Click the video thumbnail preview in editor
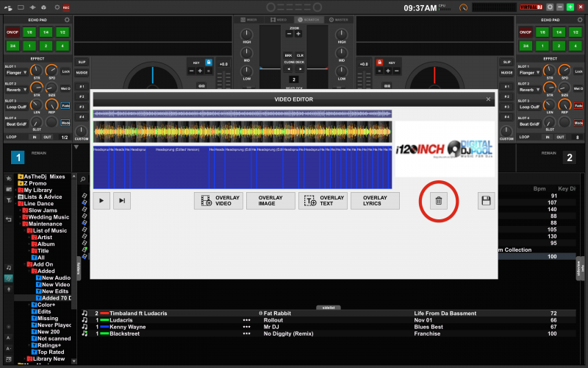Image resolution: width=588 pixels, height=368 pixels. [445, 149]
